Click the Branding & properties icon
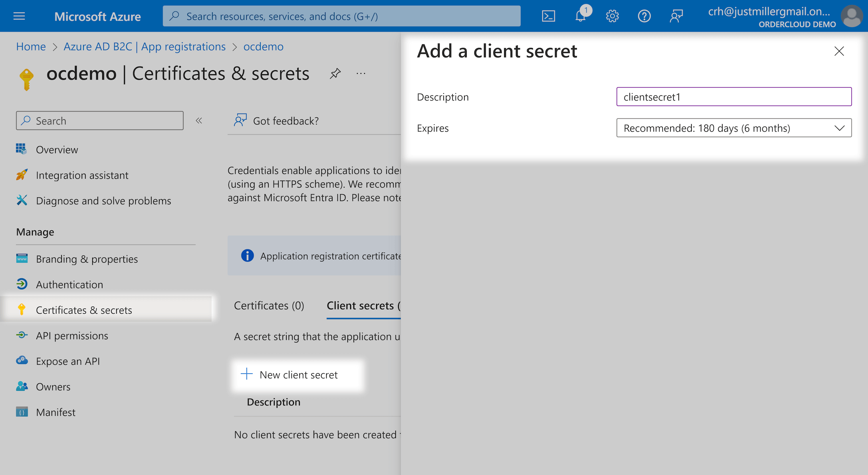This screenshot has width=868, height=475. tap(22, 258)
